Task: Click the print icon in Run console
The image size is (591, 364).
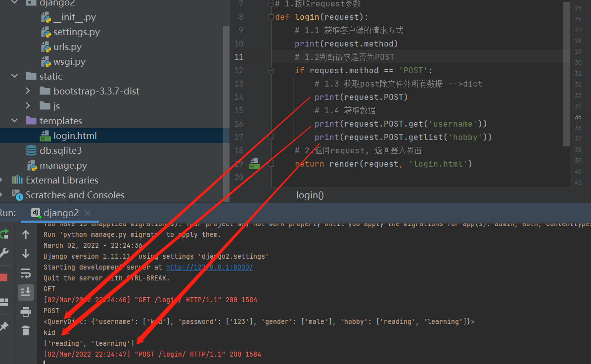Action: (26, 312)
